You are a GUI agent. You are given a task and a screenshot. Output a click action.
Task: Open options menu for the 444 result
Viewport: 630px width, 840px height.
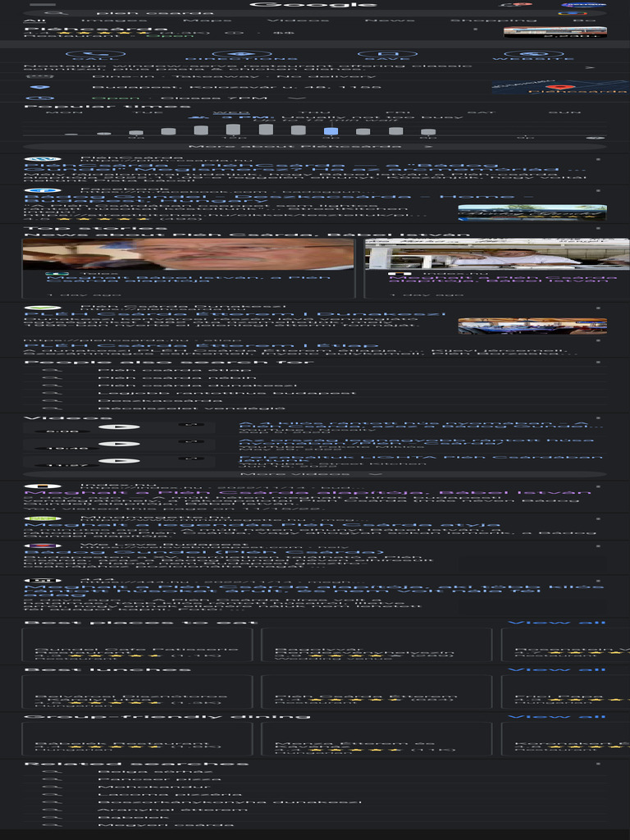pyautogui.click(x=598, y=581)
